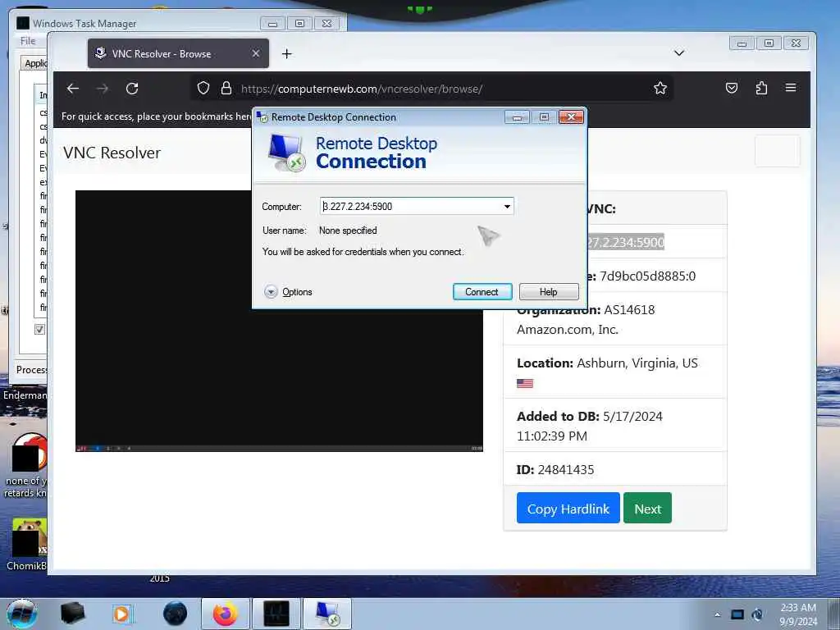Minimize the Remote Desktop Connection dialog
Screen dimensions: 840x630
pyautogui.click(x=517, y=116)
